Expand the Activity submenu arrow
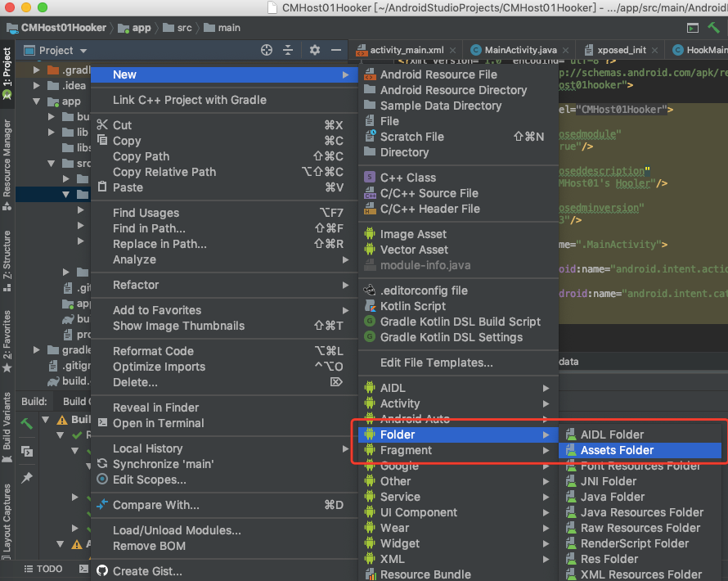728x581 pixels. [546, 403]
